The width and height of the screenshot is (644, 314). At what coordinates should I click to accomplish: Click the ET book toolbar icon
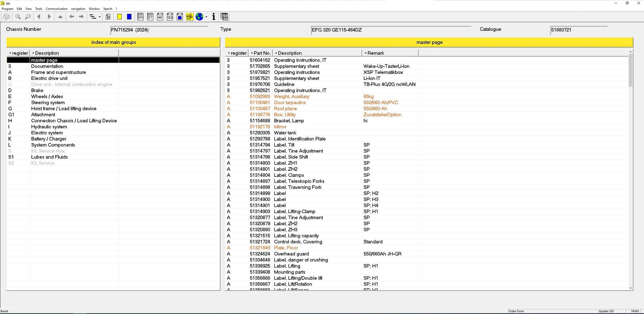point(150,17)
